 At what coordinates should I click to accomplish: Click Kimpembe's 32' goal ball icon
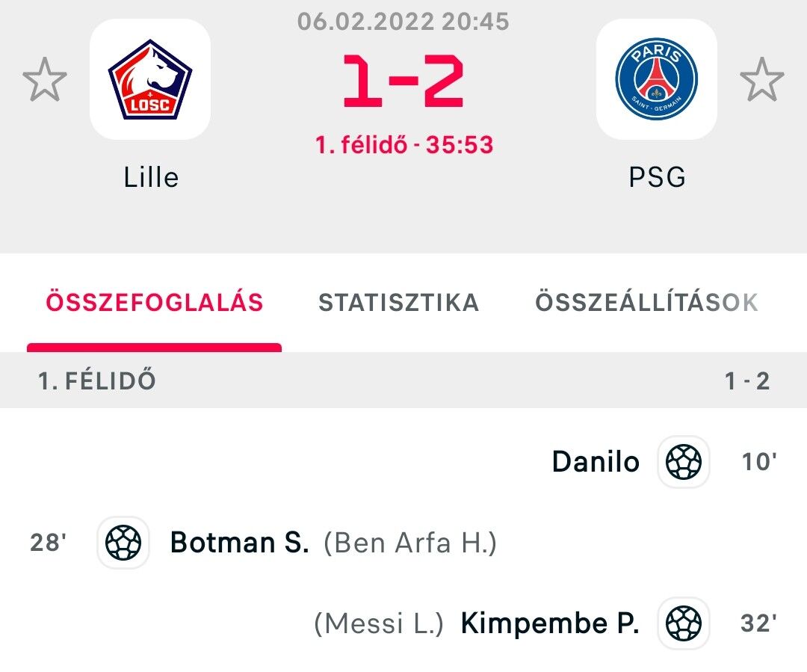(x=683, y=623)
